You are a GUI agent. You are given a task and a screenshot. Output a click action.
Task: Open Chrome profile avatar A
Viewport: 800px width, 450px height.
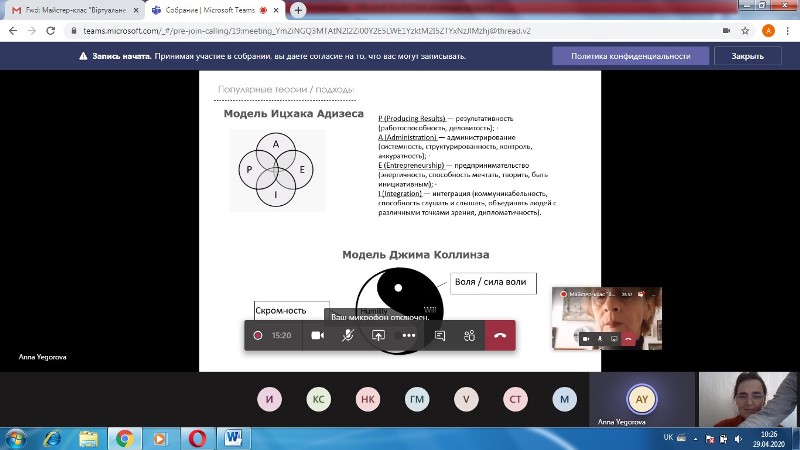(768, 31)
